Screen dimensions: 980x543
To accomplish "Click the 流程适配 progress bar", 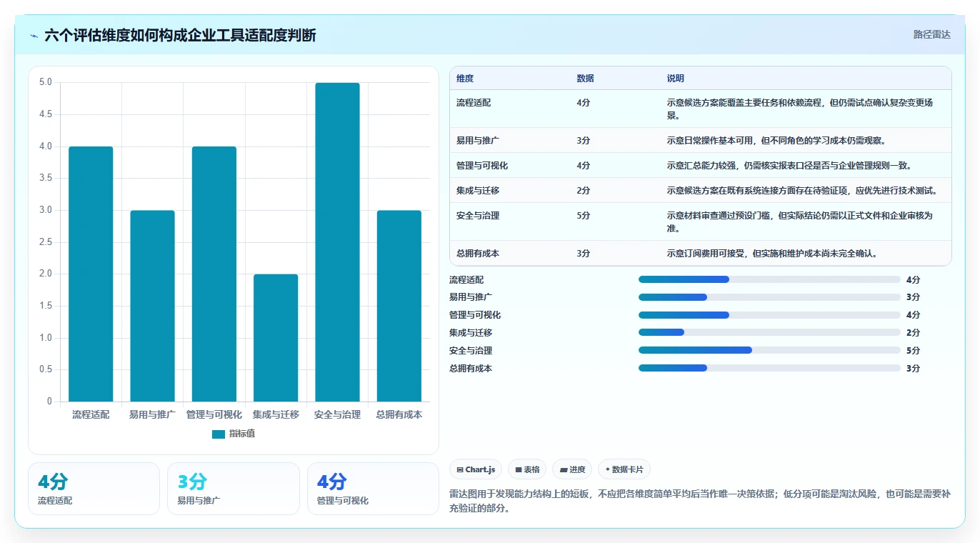I will tap(769, 279).
